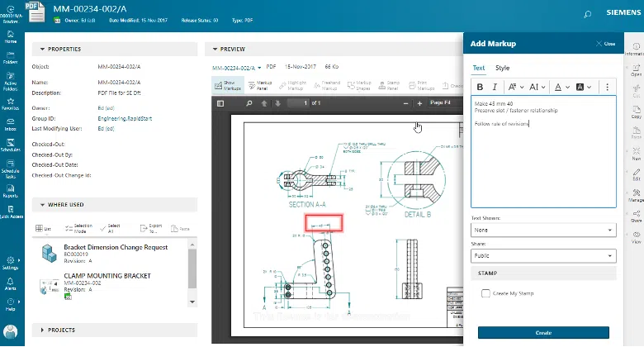Open the Inbox in sidebar
The height and width of the screenshot is (347, 644).
click(10, 125)
